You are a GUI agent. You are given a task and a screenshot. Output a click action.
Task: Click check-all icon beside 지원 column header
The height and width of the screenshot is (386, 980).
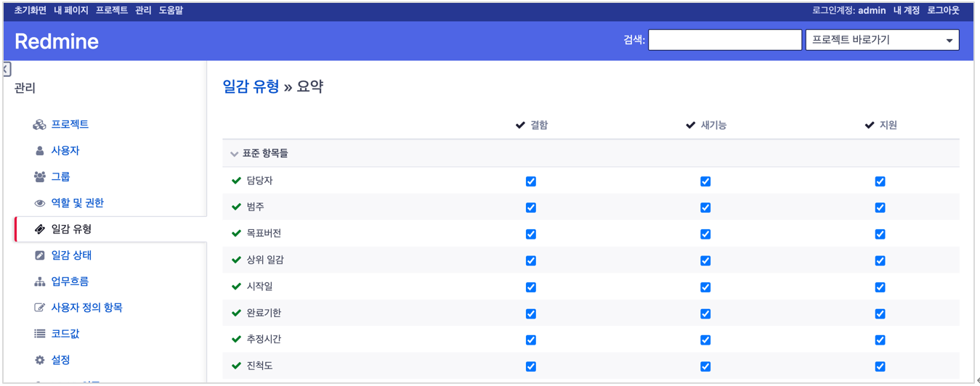(x=870, y=125)
